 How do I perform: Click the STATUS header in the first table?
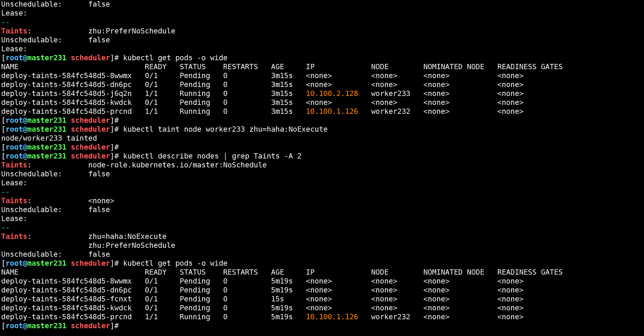[x=192, y=67]
